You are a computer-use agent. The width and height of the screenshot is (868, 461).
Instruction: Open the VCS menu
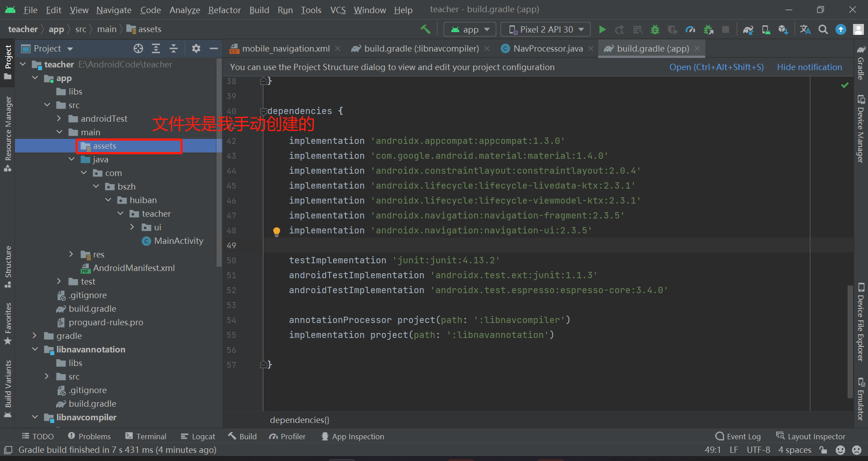[x=338, y=10]
